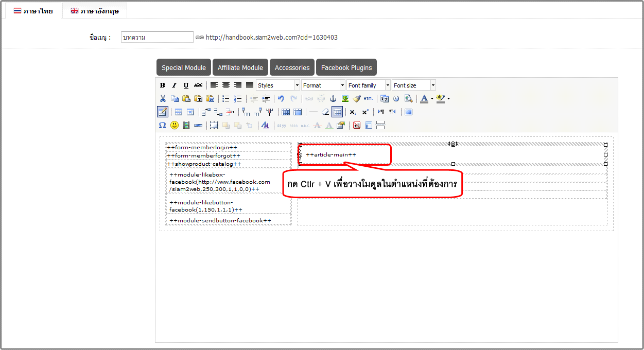Toggle italic formatting
644x350 pixels.
[x=175, y=85]
